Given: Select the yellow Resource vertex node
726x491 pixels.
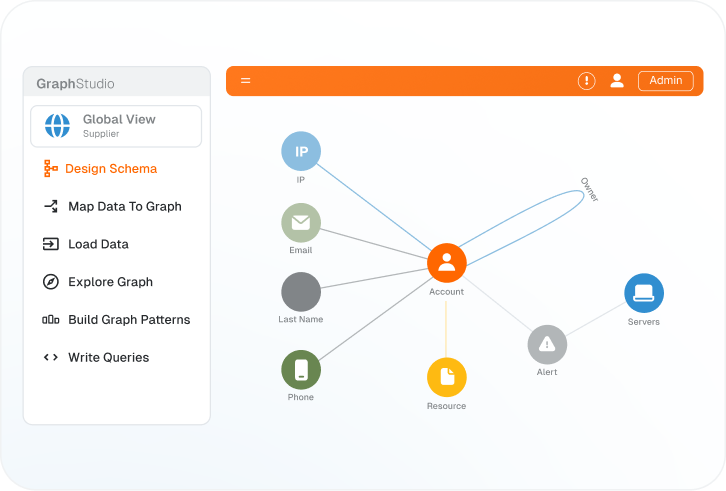Looking at the screenshot, I should [446, 377].
